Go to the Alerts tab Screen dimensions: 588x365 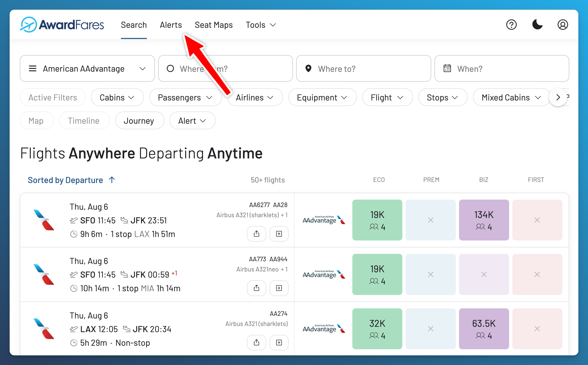coord(171,25)
